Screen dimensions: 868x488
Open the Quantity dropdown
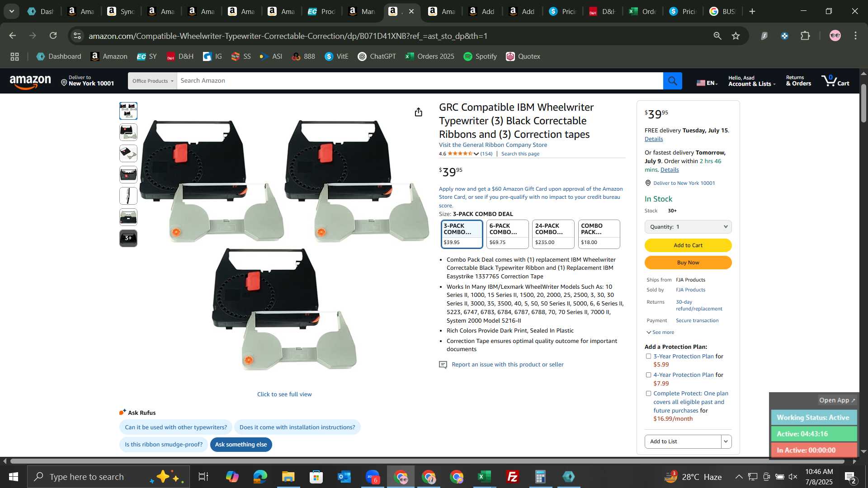point(688,227)
